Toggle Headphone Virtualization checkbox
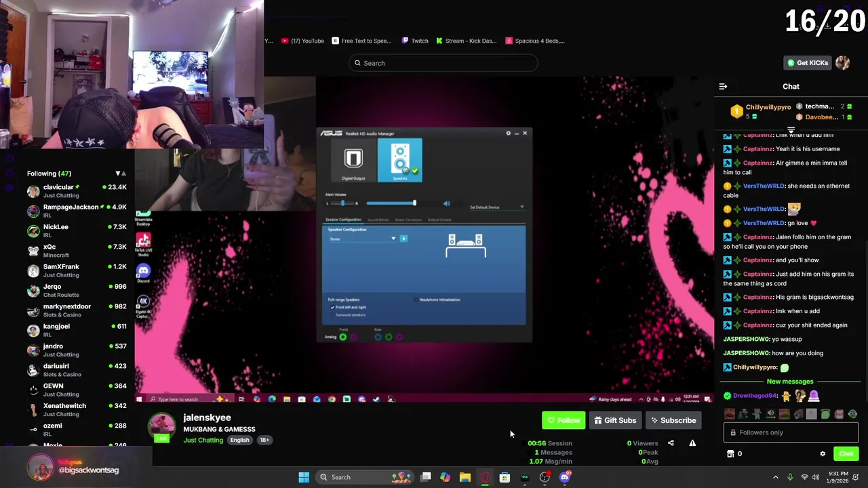The image size is (868, 488). coord(416,300)
